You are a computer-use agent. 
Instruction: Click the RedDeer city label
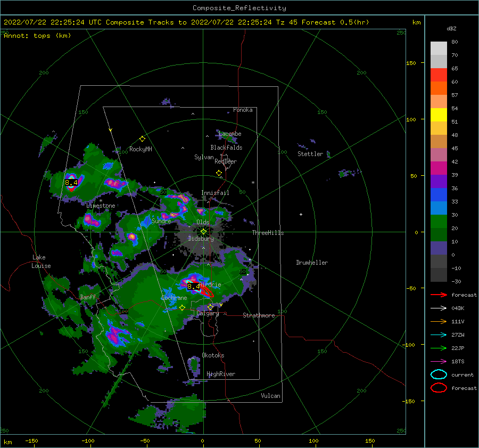(x=226, y=161)
